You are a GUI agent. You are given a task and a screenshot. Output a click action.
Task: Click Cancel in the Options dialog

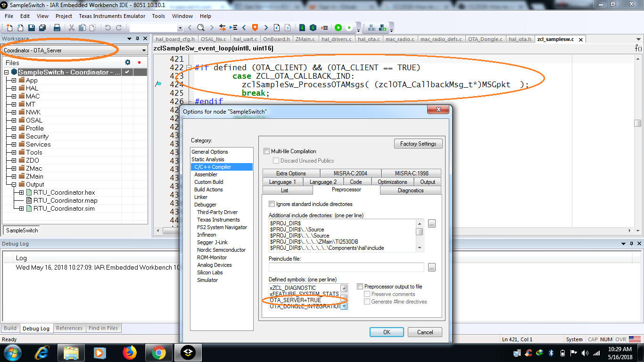coord(425,332)
